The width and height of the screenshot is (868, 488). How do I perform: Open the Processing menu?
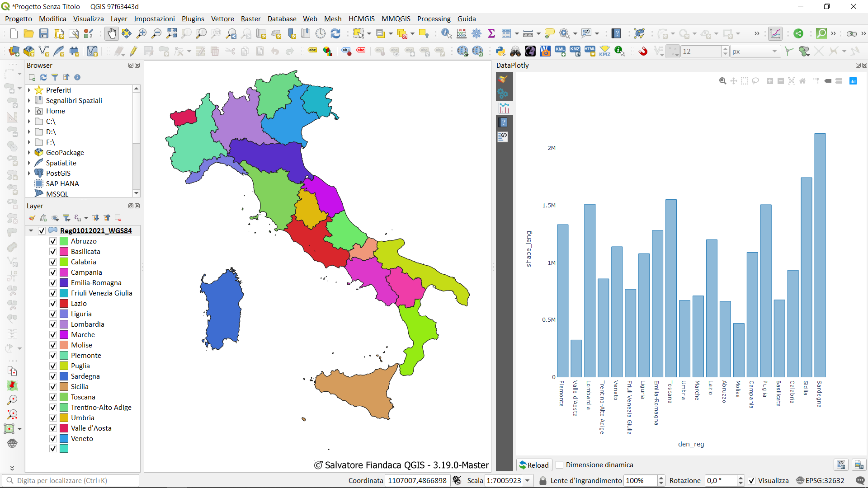(434, 19)
